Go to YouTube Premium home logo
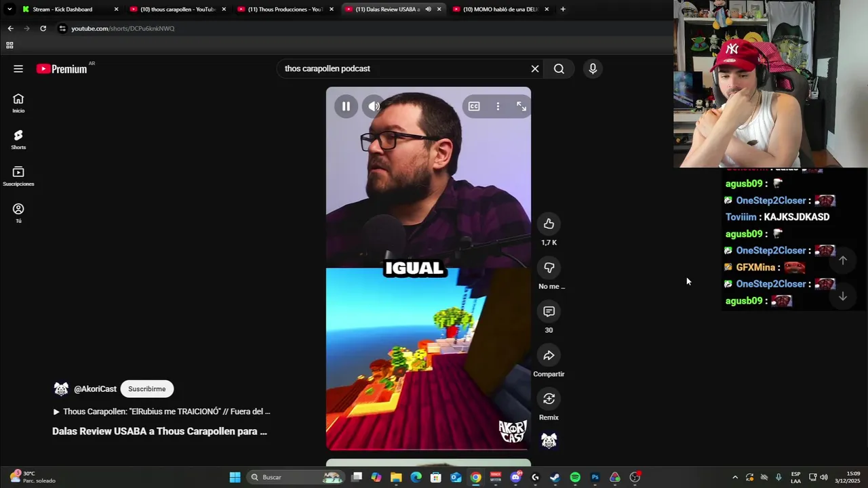Image resolution: width=868 pixels, height=488 pixels. 62,68
